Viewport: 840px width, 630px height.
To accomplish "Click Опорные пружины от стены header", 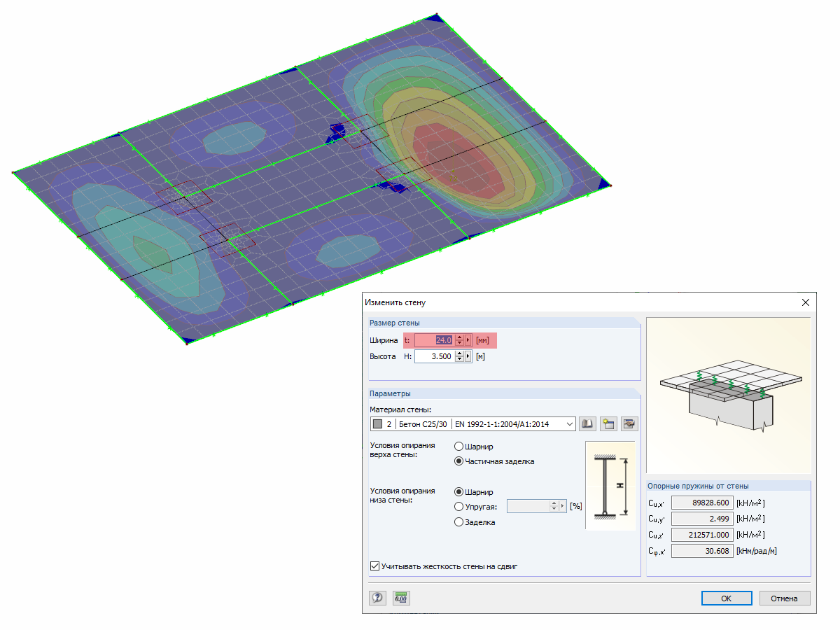I will pyautogui.click(x=728, y=486).
